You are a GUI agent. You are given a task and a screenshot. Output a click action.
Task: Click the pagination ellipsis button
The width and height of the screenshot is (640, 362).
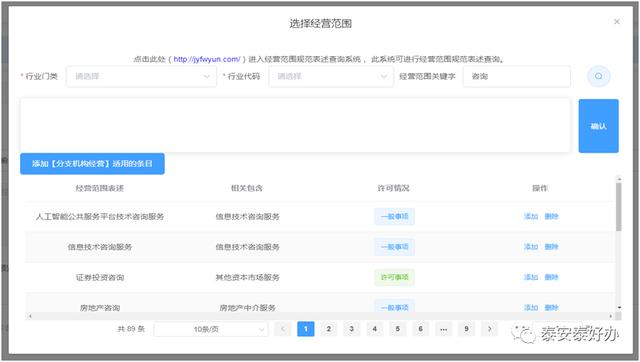[x=443, y=329]
